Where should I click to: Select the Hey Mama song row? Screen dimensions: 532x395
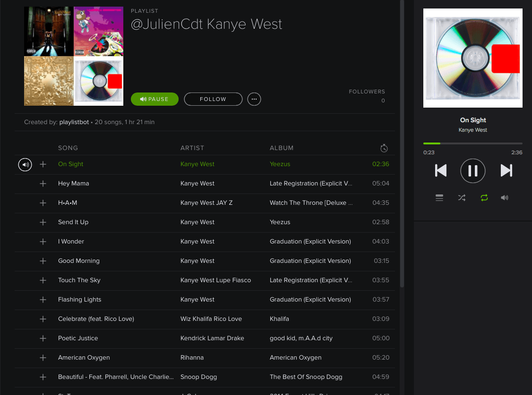205,184
